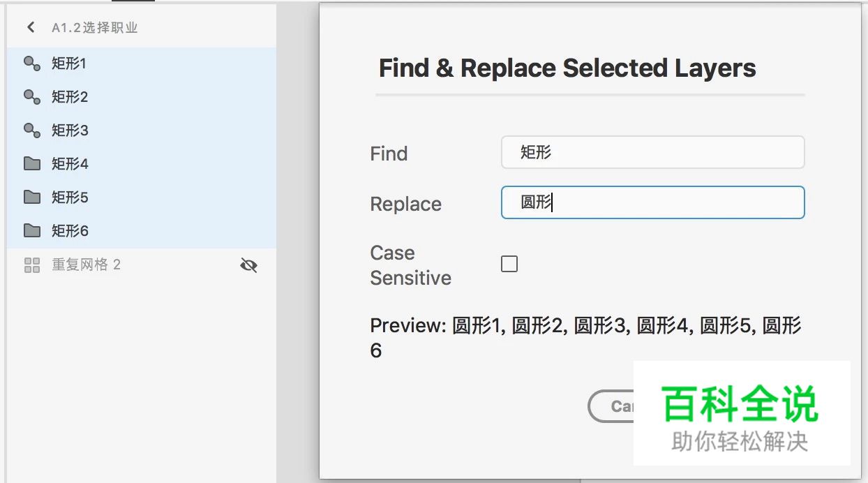The image size is (868, 483).
Task: Click the folder icon beside 矩形6
Action: (x=31, y=230)
